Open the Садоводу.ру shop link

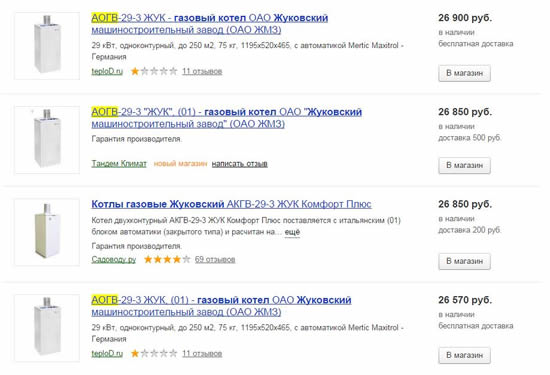[114, 260]
